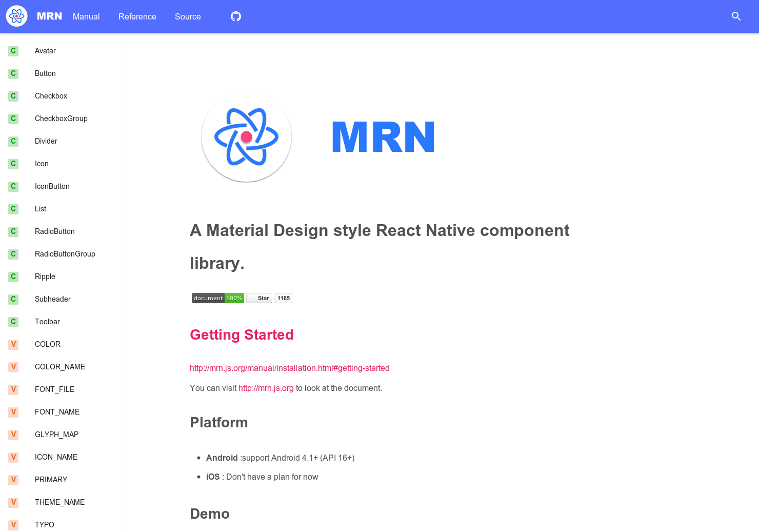Image resolution: width=759 pixels, height=532 pixels.
Task: Open the Icon class entry
Action: [x=42, y=164]
